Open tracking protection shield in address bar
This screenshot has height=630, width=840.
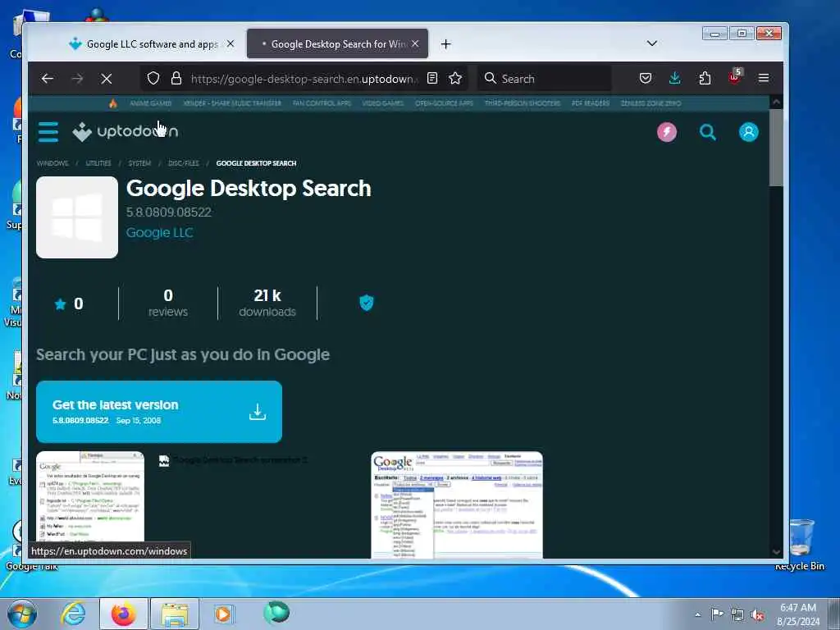pos(153,78)
